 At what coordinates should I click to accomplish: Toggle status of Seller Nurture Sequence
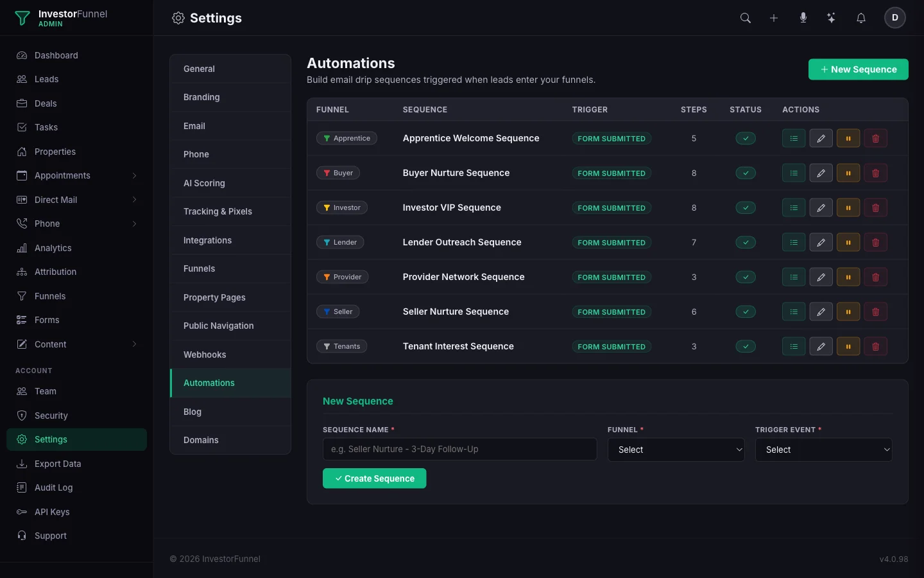(746, 312)
